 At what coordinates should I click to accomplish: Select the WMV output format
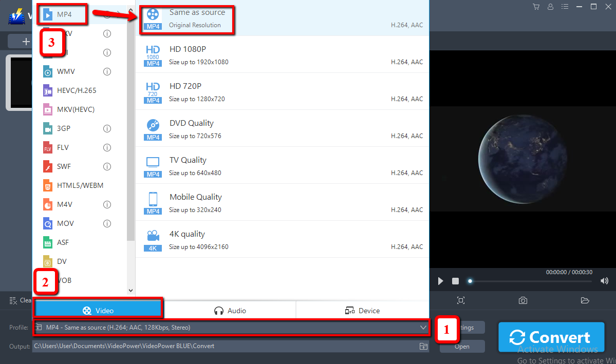click(x=65, y=71)
